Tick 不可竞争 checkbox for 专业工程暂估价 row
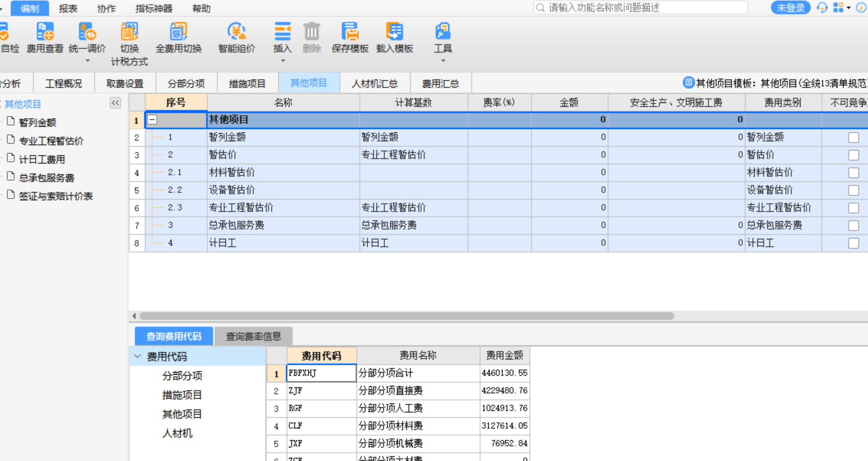Image resolution: width=868 pixels, height=461 pixels. click(853, 208)
